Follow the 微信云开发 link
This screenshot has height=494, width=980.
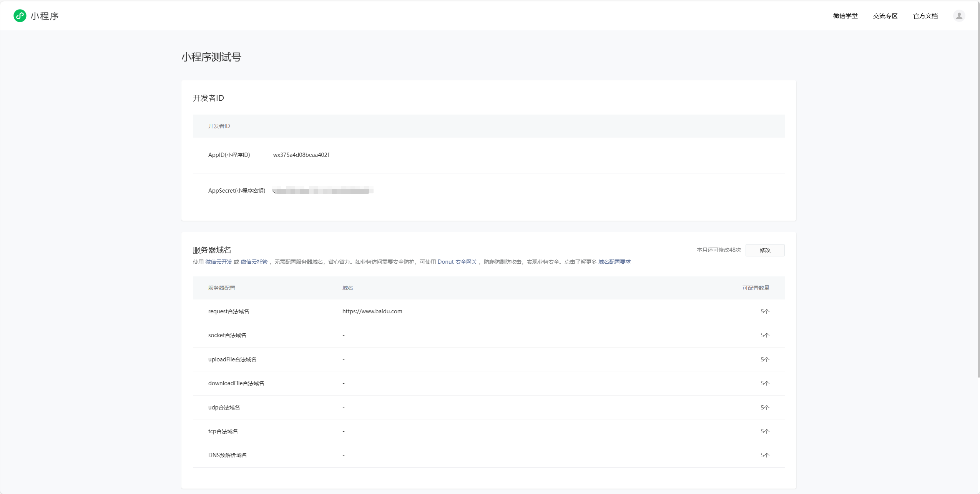click(219, 262)
